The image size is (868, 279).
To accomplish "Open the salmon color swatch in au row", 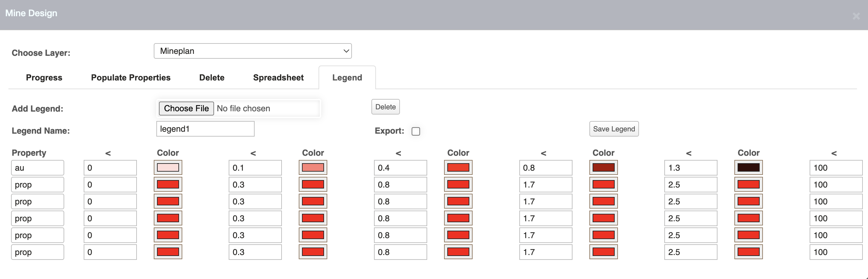I will point(313,167).
